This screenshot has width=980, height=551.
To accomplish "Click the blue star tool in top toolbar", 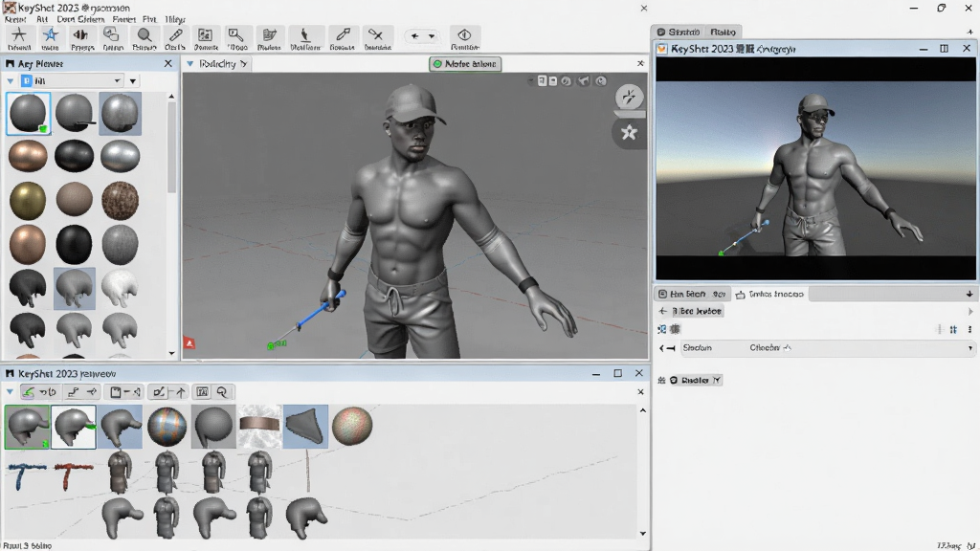I will 50,38.
